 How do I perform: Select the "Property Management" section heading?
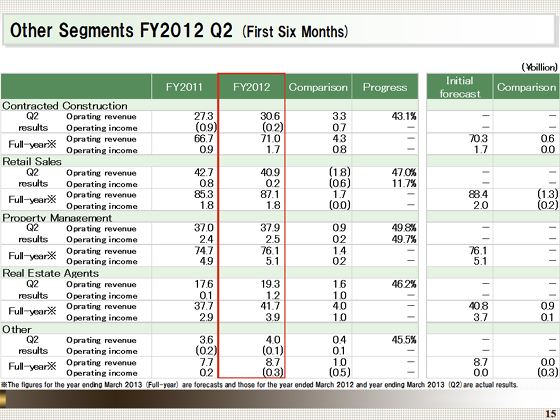click(57, 218)
